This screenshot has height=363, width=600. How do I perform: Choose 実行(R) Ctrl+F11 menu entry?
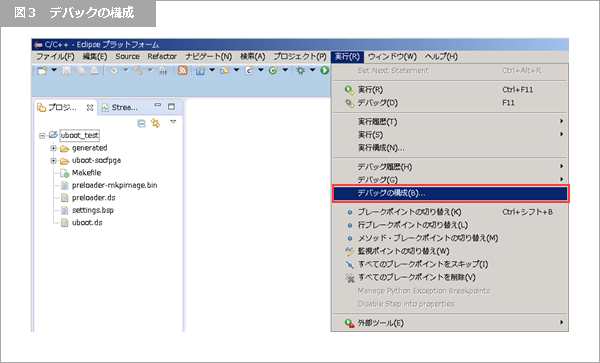(x=450, y=90)
